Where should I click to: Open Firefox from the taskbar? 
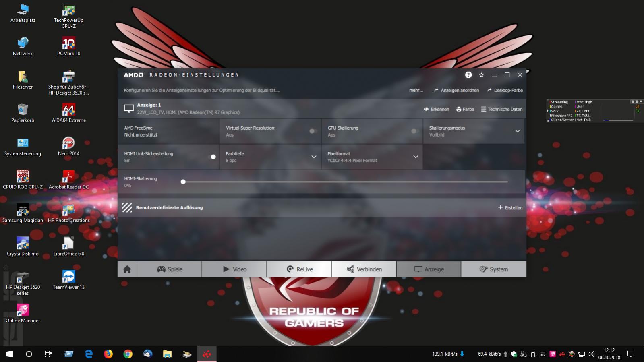(x=108, y=354)
